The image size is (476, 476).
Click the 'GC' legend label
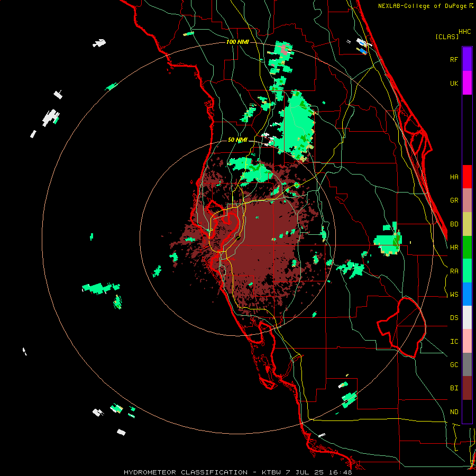point(454,365)
